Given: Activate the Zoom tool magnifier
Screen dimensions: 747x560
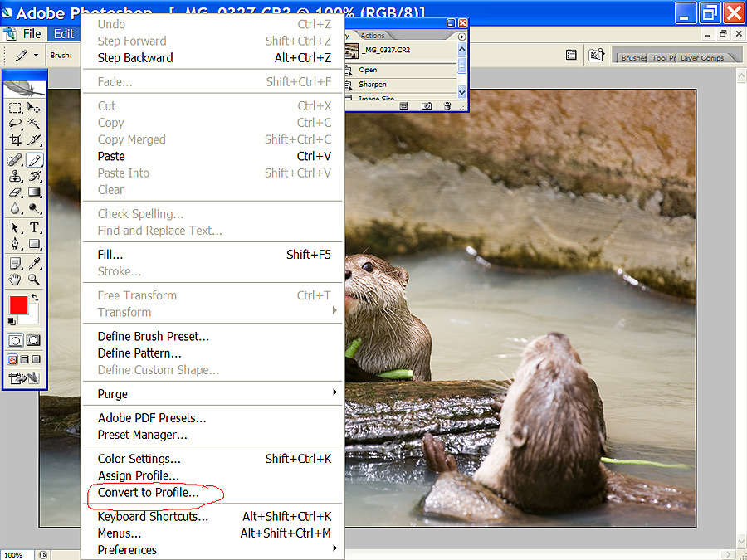Looking at the screenshot, I should [34, 280].
